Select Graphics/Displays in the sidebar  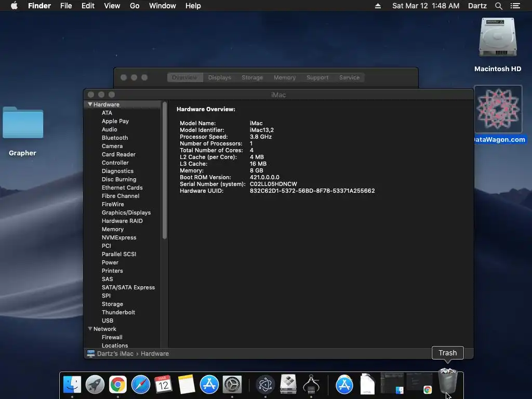click(x=126, y=212)
